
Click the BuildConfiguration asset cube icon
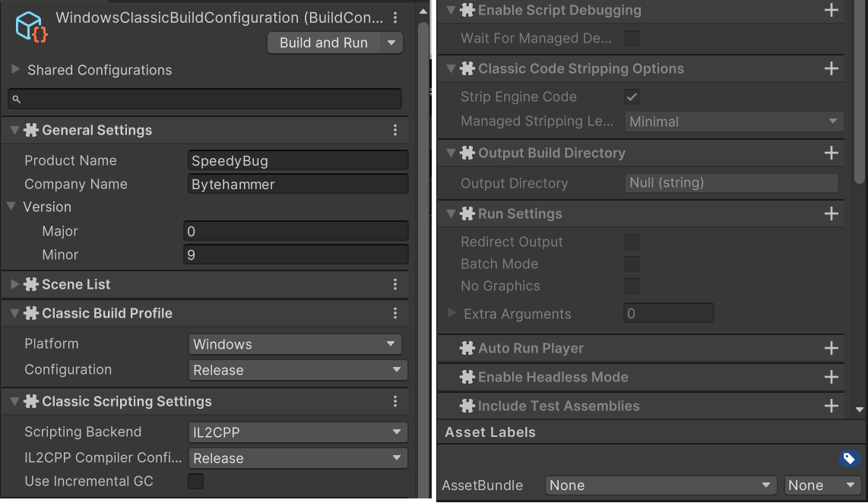(x=32, y=27)
